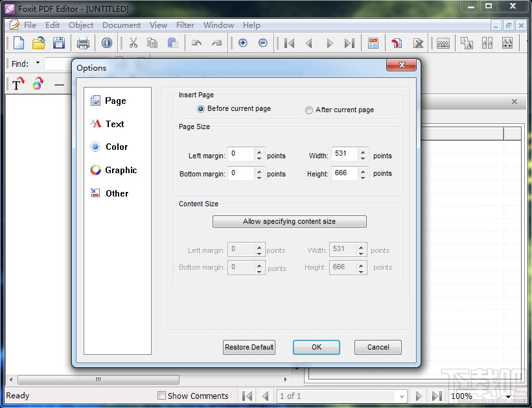
Task: Click the Print icon
Action: [x=83, y=43]
